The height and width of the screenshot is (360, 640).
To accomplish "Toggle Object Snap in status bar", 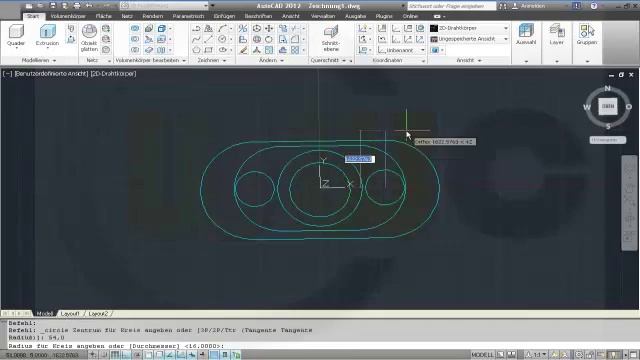I will coord(148,355).
